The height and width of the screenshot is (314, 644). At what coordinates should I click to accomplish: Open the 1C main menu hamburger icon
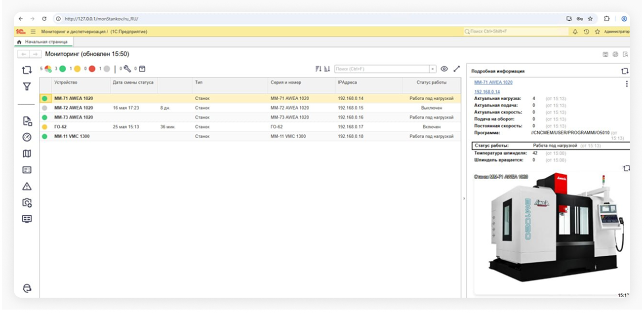[33, 32]
